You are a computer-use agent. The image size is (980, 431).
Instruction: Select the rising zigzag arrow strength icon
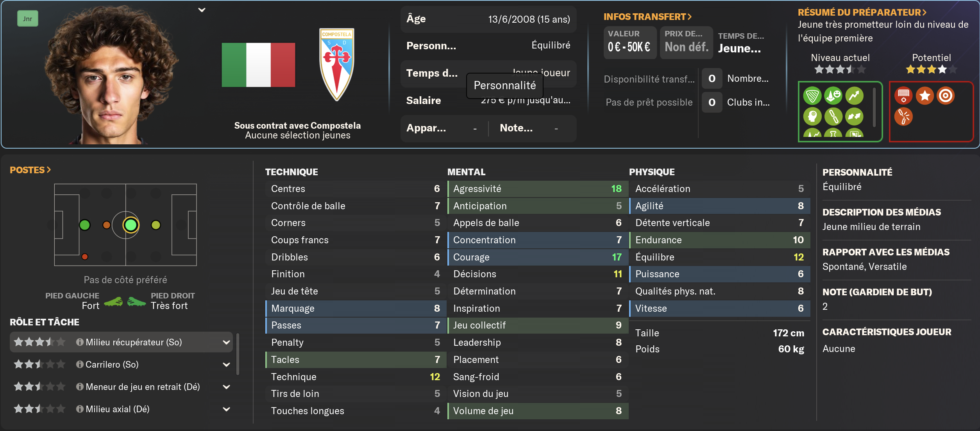[854, 96]
